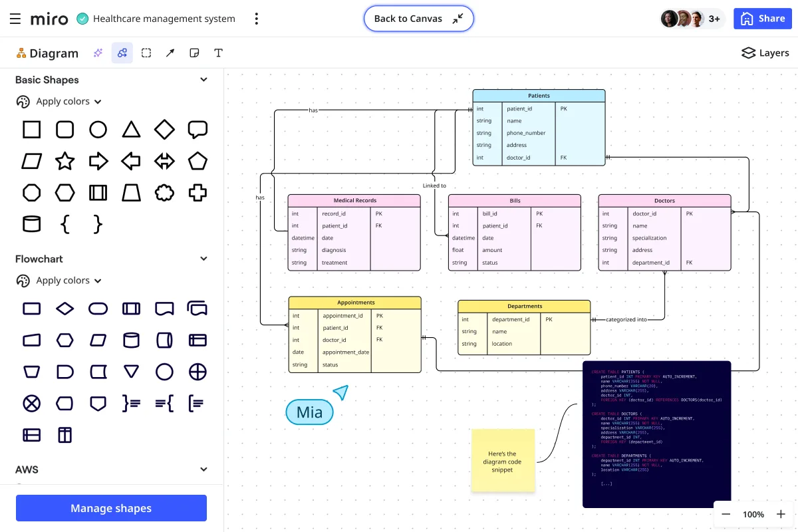Select the AI sparkle tool in toolbar
Viewport: 798px width, 532px height.
[98, 53]
